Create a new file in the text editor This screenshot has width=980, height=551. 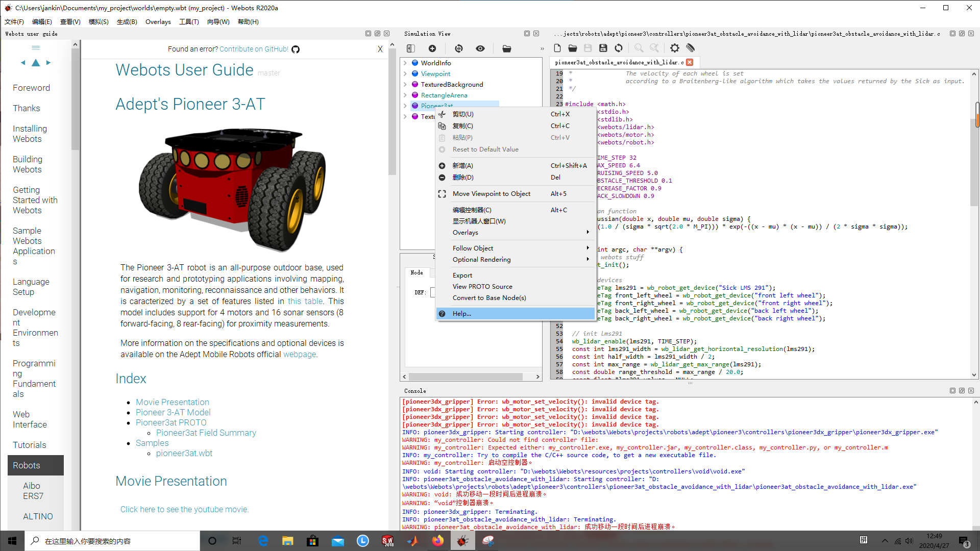point(557,48)
